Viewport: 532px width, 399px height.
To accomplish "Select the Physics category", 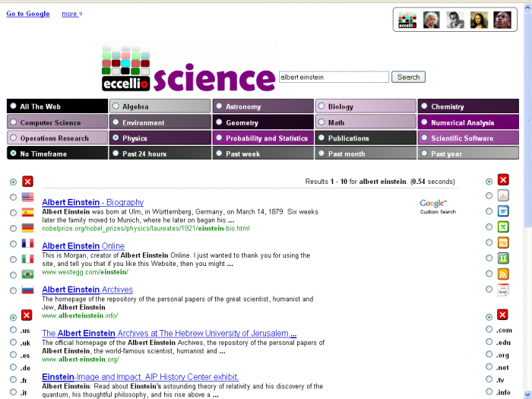I will [x=160, y=138].
